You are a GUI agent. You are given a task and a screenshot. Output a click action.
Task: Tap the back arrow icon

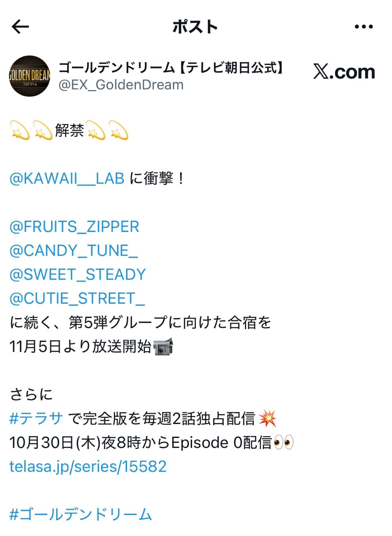pos(20,27)
